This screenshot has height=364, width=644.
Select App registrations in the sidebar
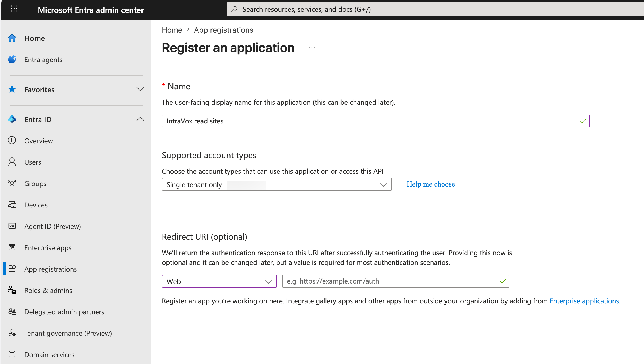(x=51, y=269)
